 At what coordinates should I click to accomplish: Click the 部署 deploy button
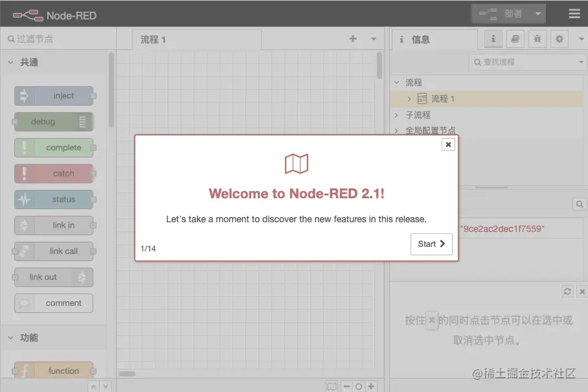coord(501,14)
